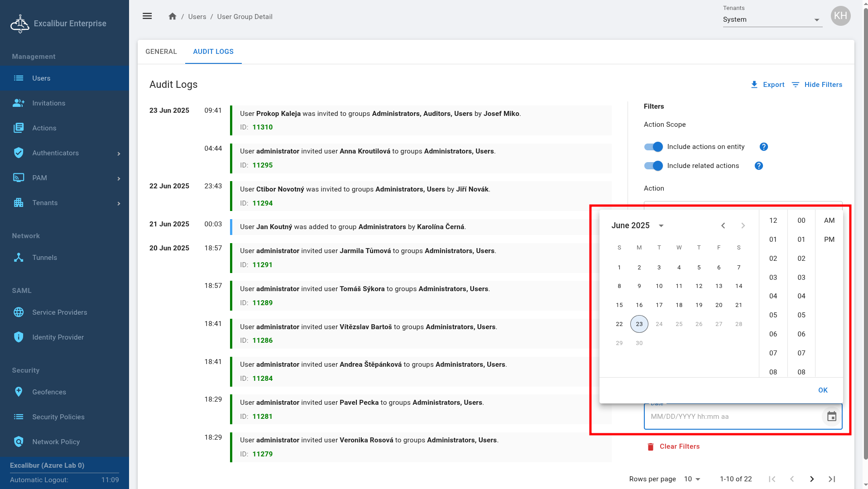Switch to the GENERAL tab

tap(161, 52)
